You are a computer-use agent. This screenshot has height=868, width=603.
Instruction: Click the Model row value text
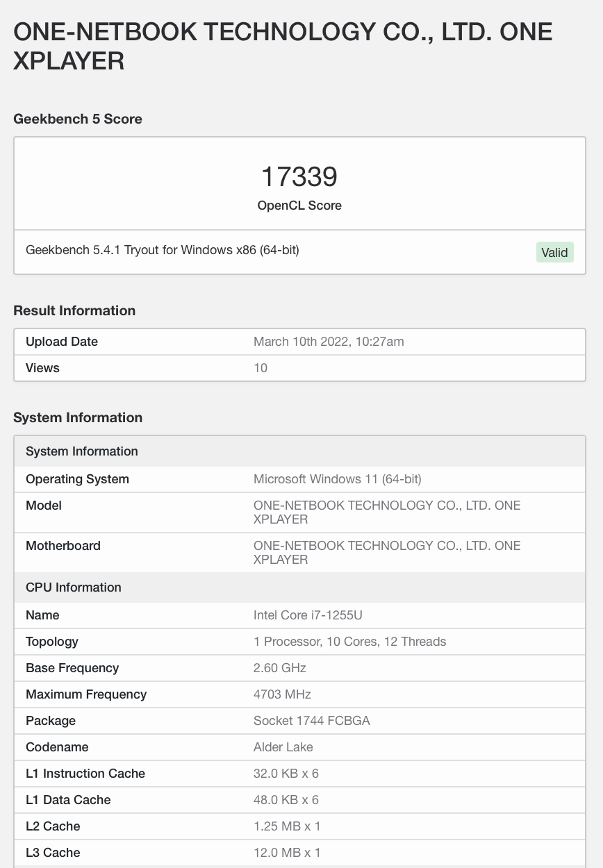click(x=387, y=512)
